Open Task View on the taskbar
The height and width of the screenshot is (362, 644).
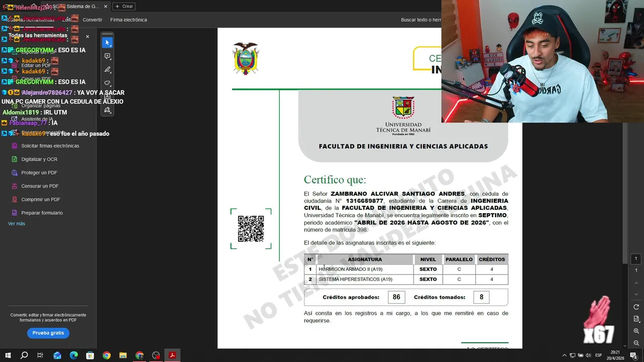[x=40, y=355]
